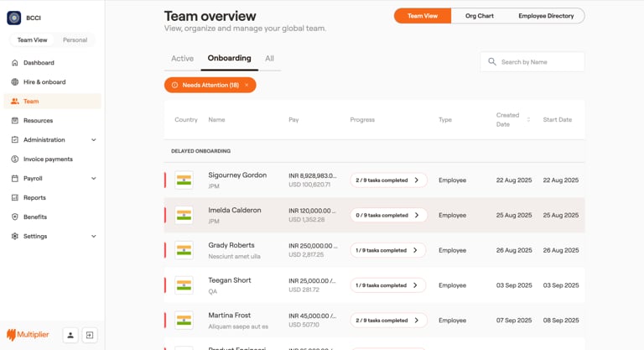Click the Settings gear icon
The height and width of the screenshot is (350, 644).
(15, 236)
